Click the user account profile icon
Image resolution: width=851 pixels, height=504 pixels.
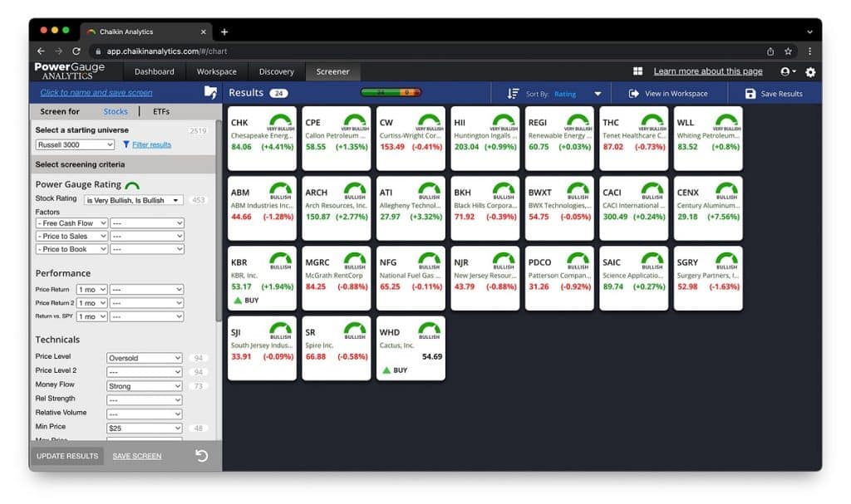786,72
